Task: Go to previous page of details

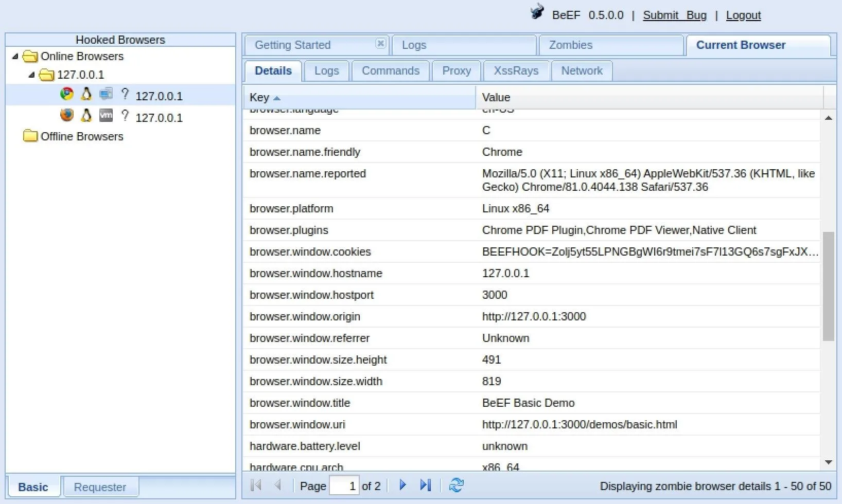Action: (x=278, y=485)
